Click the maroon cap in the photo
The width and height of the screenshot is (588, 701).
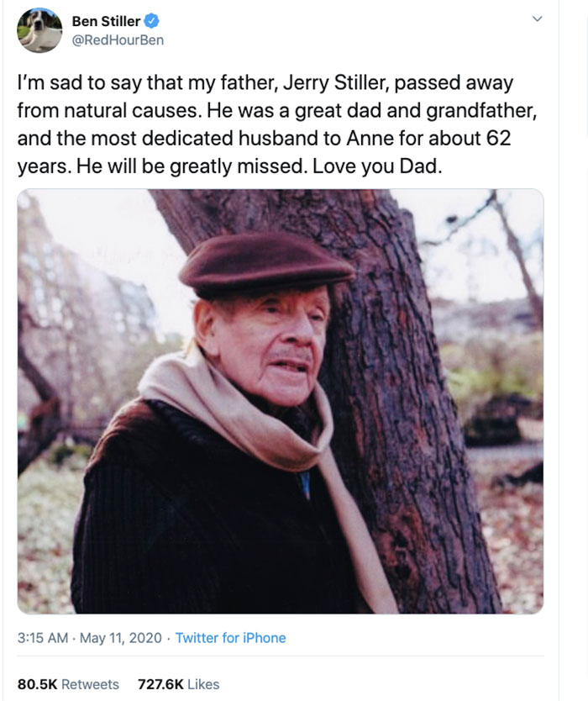tap(266, 262)
